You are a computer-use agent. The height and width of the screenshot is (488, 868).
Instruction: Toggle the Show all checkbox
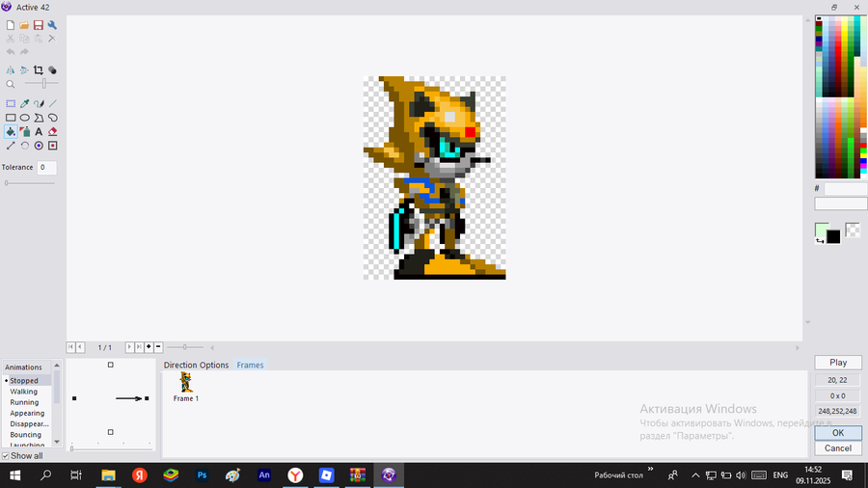(x=6, y=456)
